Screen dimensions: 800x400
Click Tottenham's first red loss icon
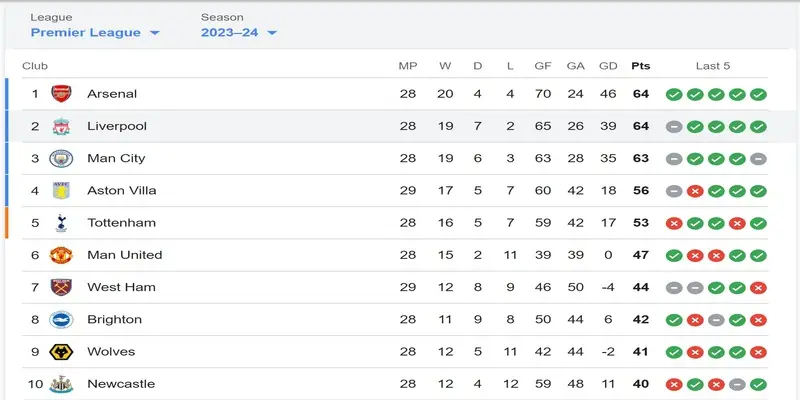coord(674,223)
